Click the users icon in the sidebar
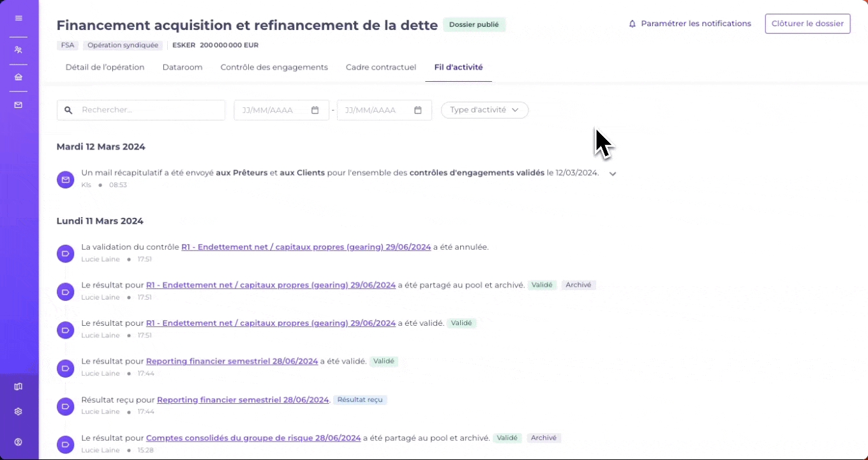This screenshot has height=460, width=868. click(x=19, y=50)
